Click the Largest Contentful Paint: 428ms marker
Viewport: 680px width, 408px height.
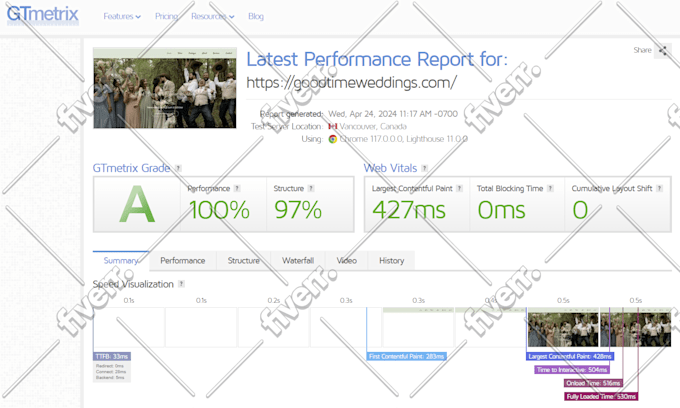(x=570, y=356)
